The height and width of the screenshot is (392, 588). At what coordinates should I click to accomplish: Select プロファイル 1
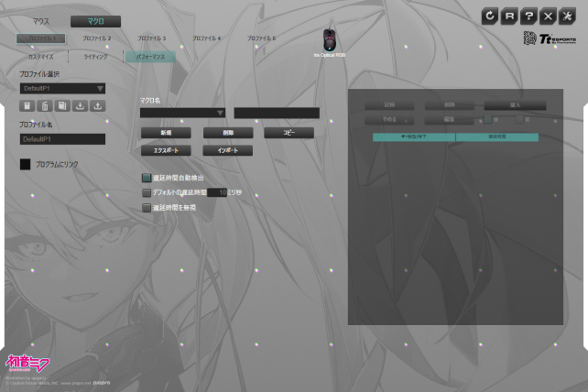point(41,38)
